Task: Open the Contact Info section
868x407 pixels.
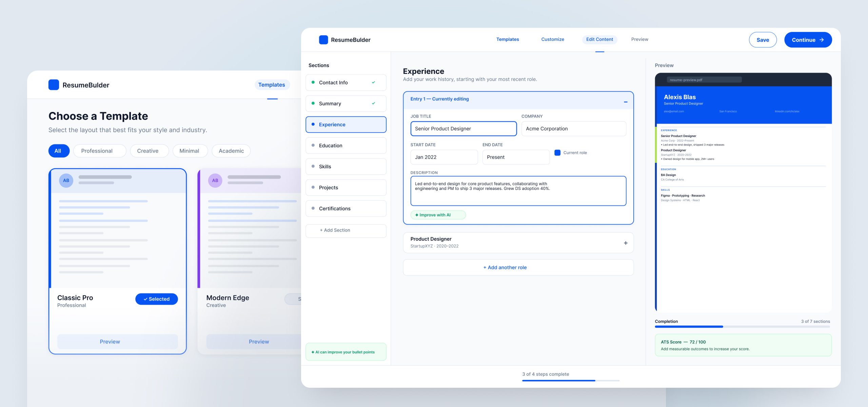Action: tap(346, 82)
